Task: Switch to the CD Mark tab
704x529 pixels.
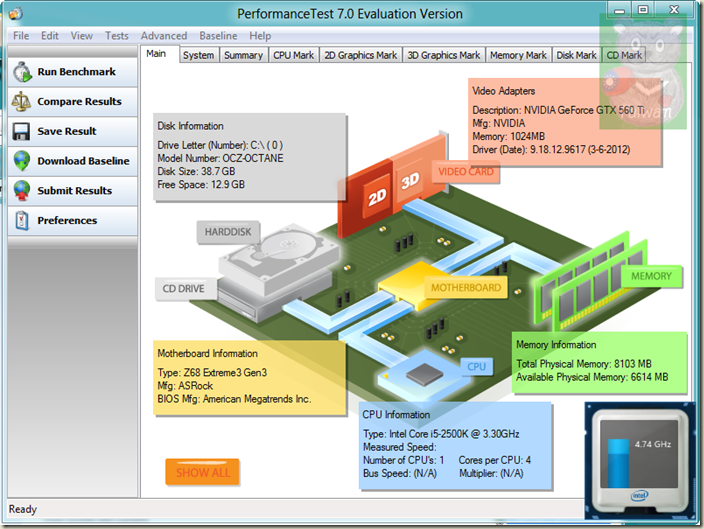Action: pos(624,55)
